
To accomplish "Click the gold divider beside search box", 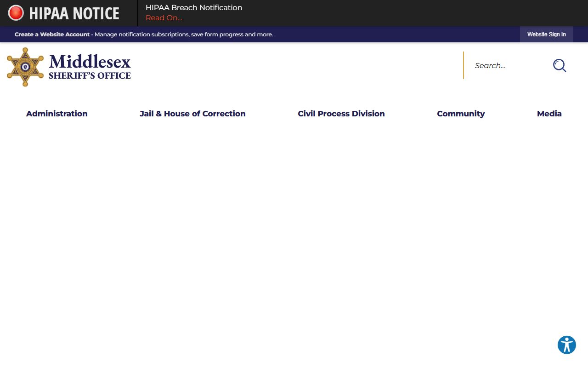I will click(x=464, y=65).
